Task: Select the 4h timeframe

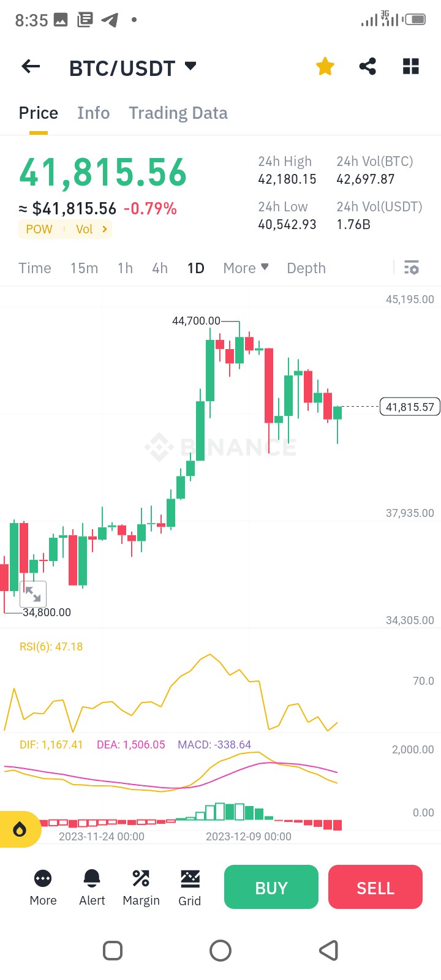Action: (160, 268)
